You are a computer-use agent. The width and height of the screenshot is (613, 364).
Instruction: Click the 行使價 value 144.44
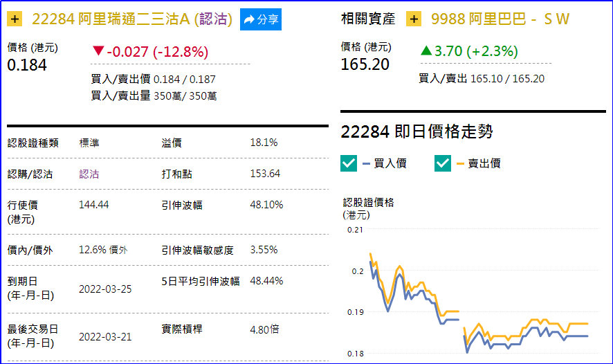click(94, 205)
